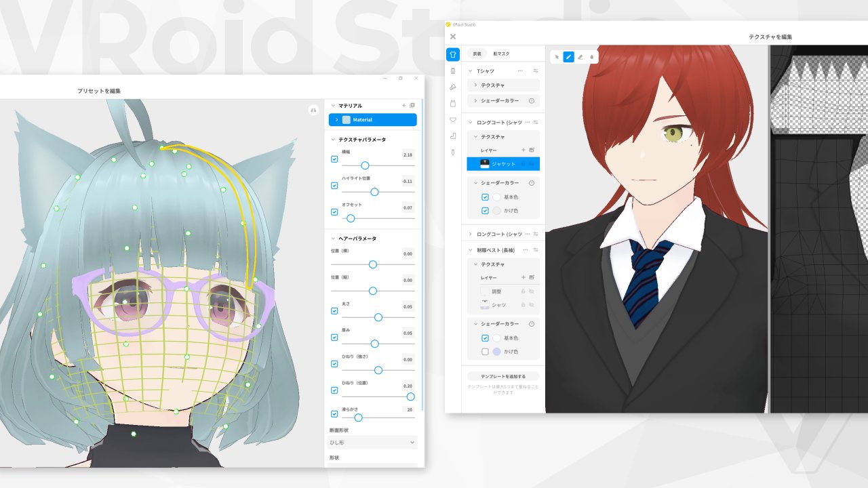Expand the collapsed ロングコート (シャツ section
Viewport: 868px width, 488px height.
(471, 234)
